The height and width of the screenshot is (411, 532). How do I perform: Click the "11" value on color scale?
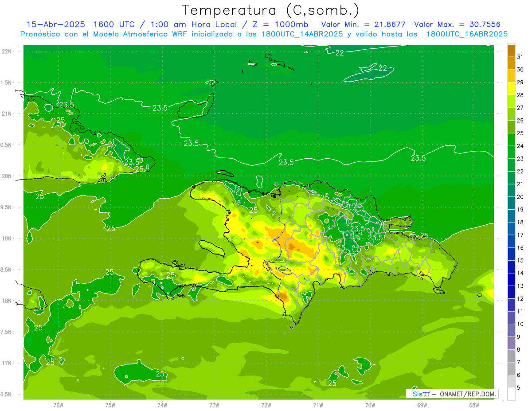[x=520, y=311]
